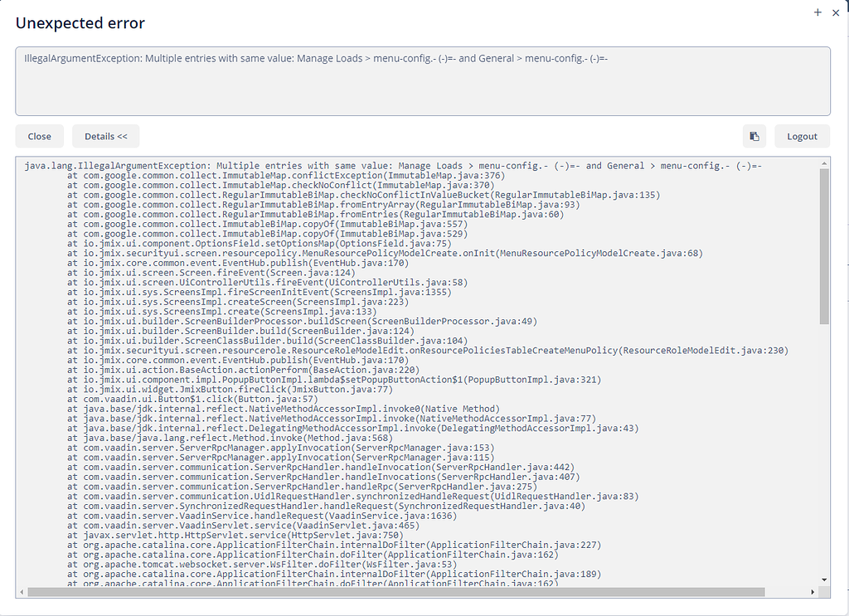Click the 'Unexpected error' title
The image size is (849, 616).
80,23
